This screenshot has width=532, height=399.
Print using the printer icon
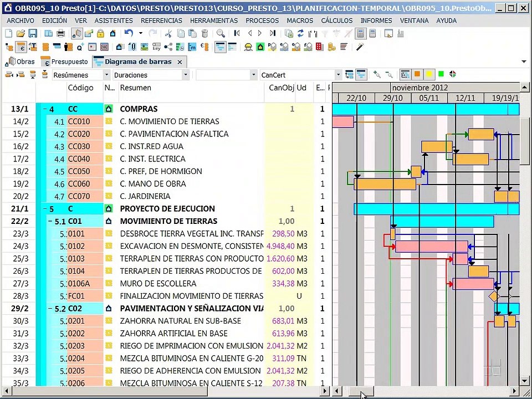point(61,33)
